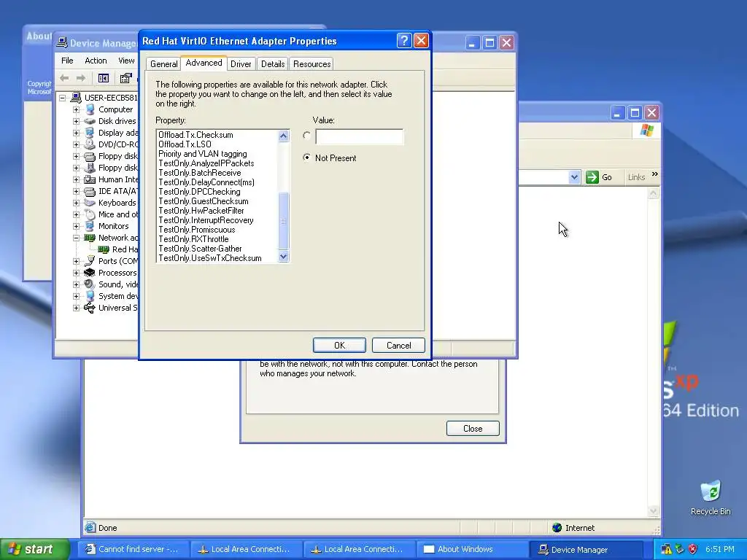Screen dimensions: 747x560
Task: Select the Not Present radio button
Action: pyautogui.click(x=307, y=157)
